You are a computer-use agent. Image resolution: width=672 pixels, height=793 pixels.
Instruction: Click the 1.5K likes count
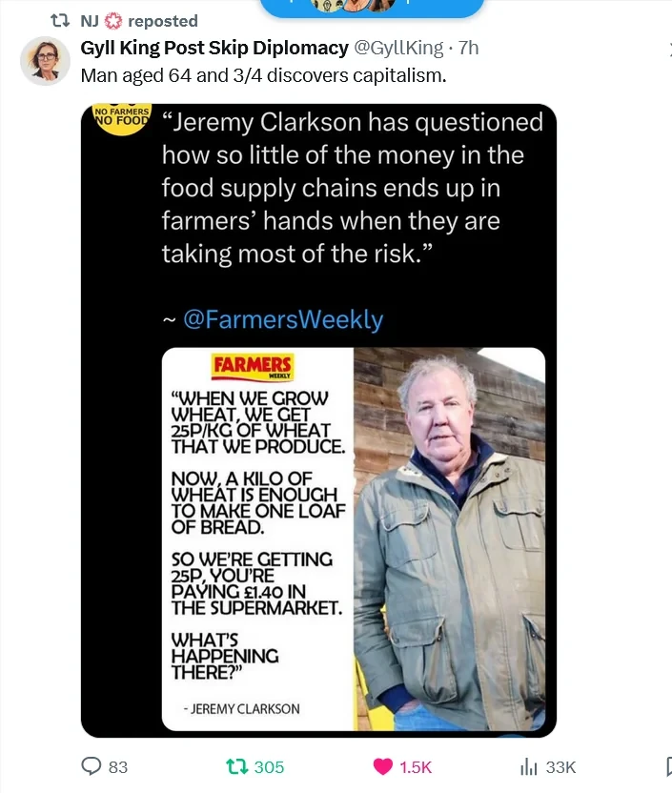pyautogui.click(x=416, y=767)
